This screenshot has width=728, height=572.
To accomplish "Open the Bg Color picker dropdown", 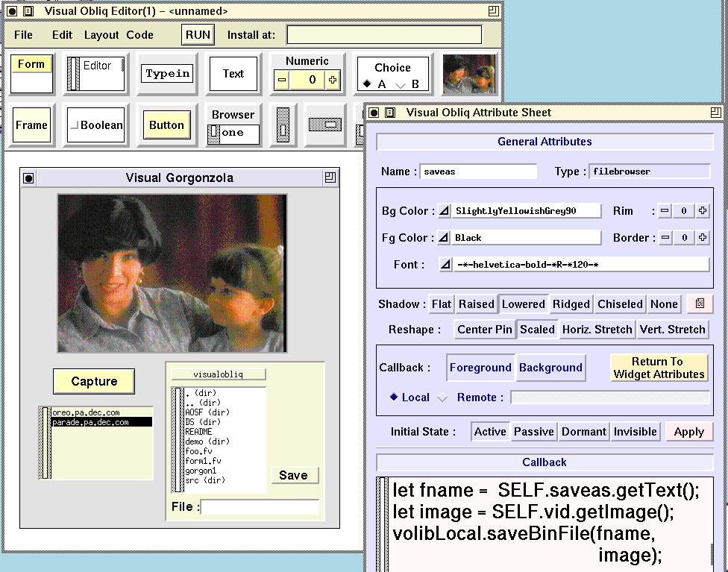I will (444, 211).
